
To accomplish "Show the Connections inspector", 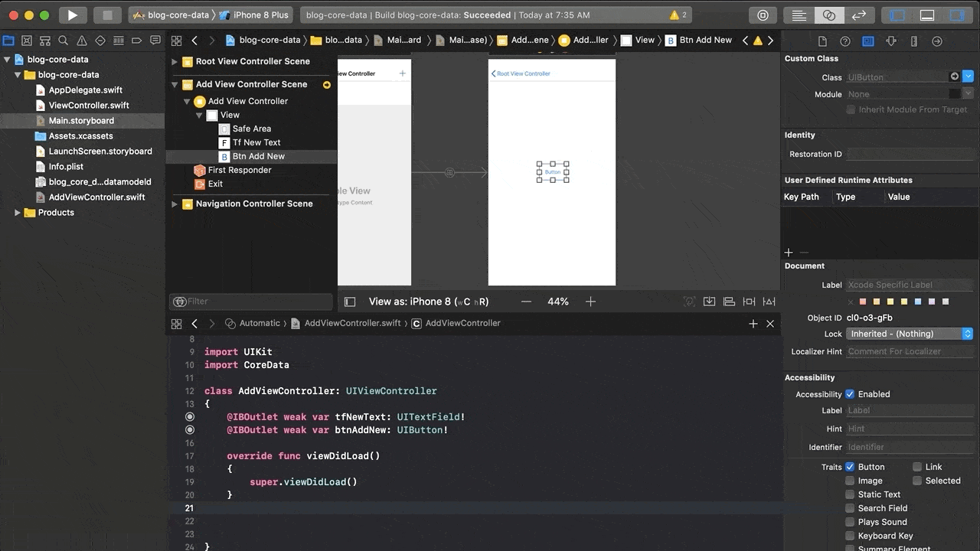I will coord(937,41).
